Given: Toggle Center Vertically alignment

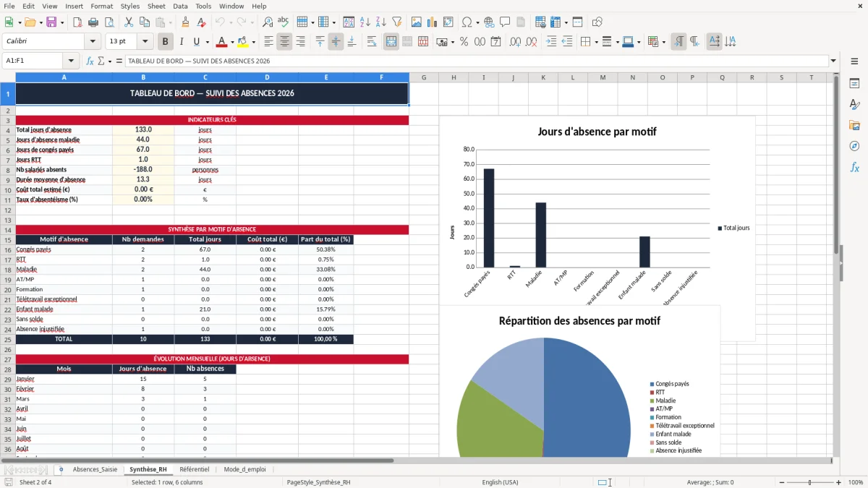Looking at the screenshot, I should click(x=336, y=42).
